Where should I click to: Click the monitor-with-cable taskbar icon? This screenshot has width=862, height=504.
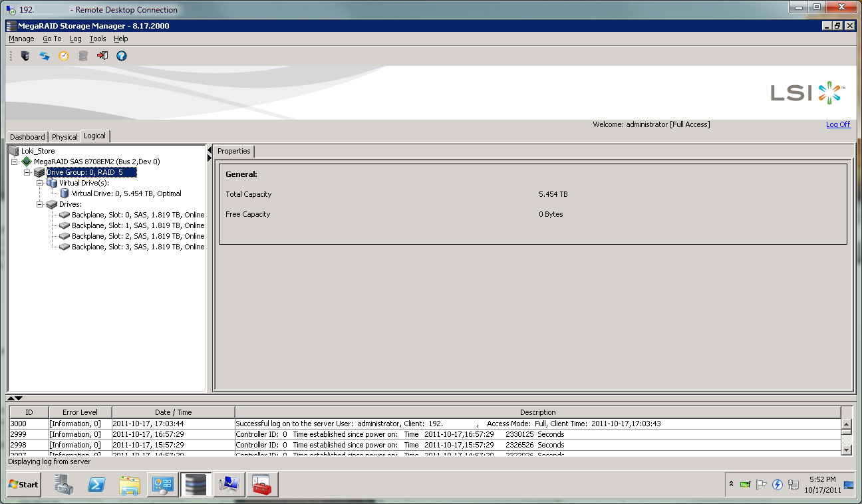tap(229, 485)
